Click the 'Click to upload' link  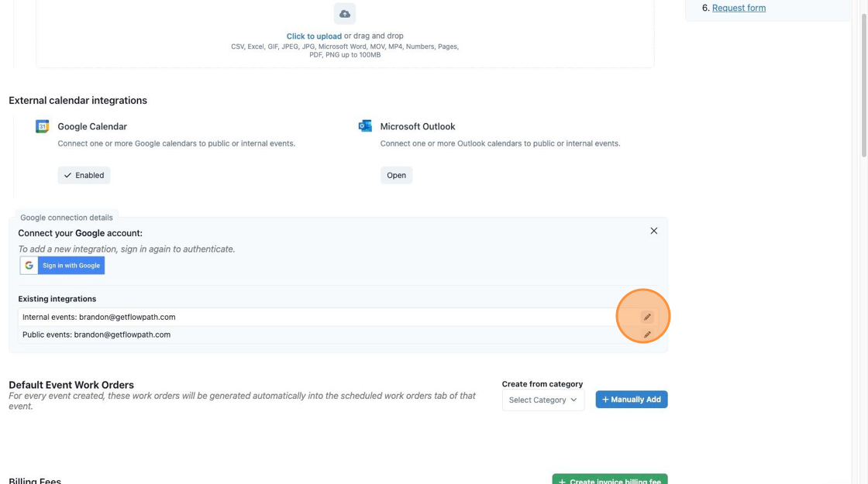pos(314,36)
